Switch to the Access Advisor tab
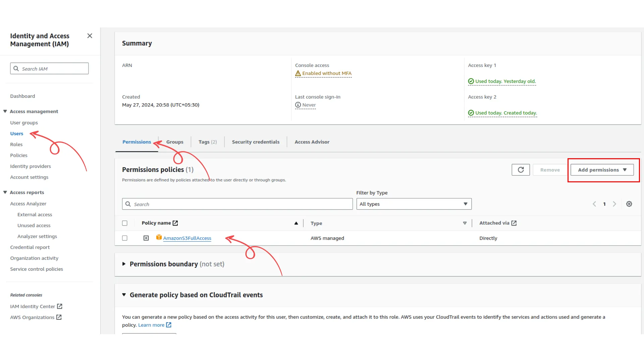Viewport: 644px width, 362px height. [x=312, y=142]
